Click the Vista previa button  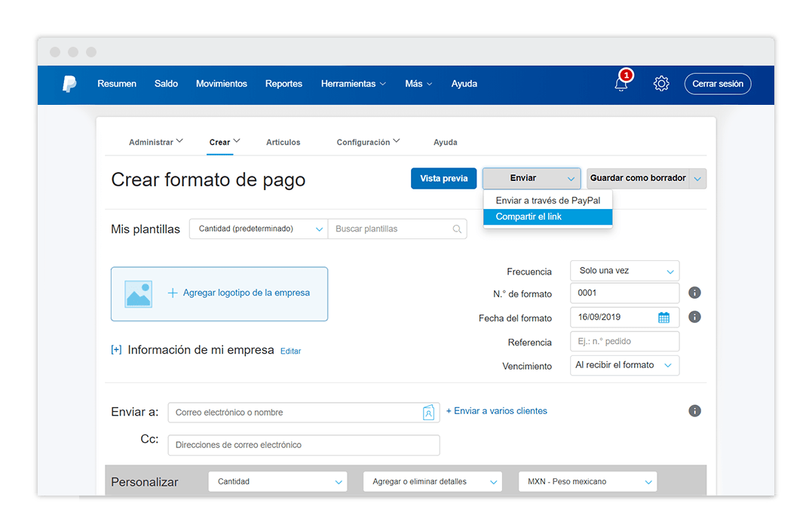pyautogui.click(x=443, y=179)
